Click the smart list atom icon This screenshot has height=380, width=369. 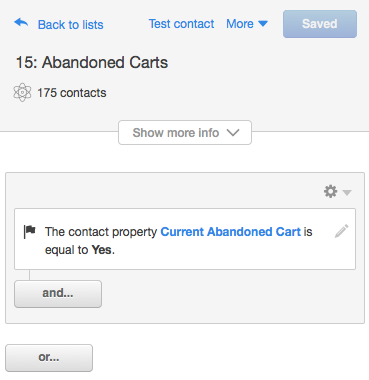coord(22,92)
